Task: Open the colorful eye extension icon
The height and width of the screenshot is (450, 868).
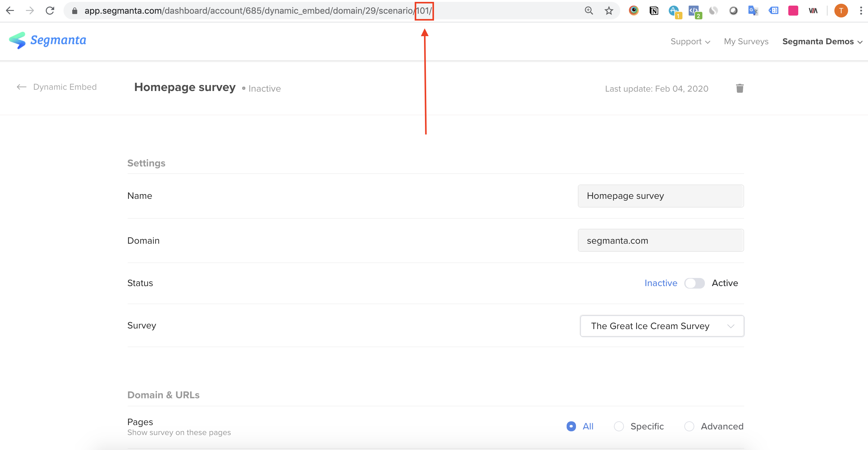Action: [634, 11]
